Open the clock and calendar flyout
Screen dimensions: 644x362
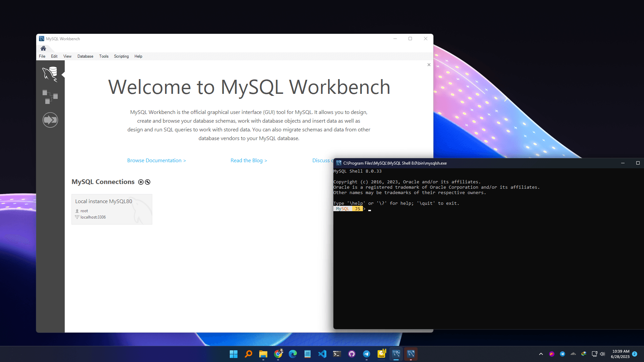(620, 354)
